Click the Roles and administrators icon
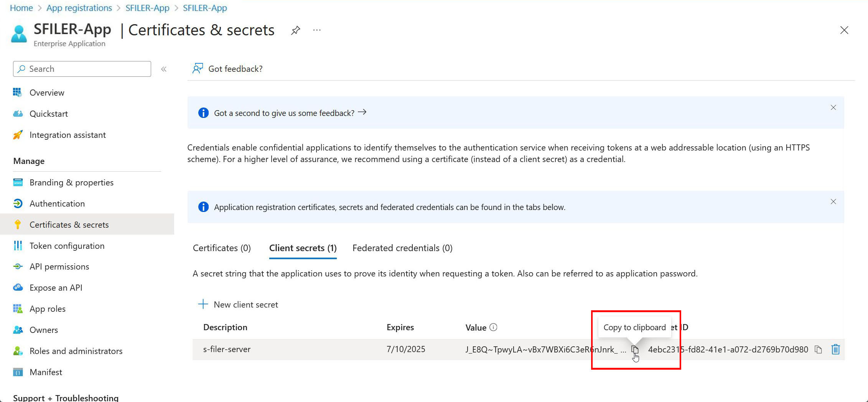868x402 pixels. coord(18,351)
